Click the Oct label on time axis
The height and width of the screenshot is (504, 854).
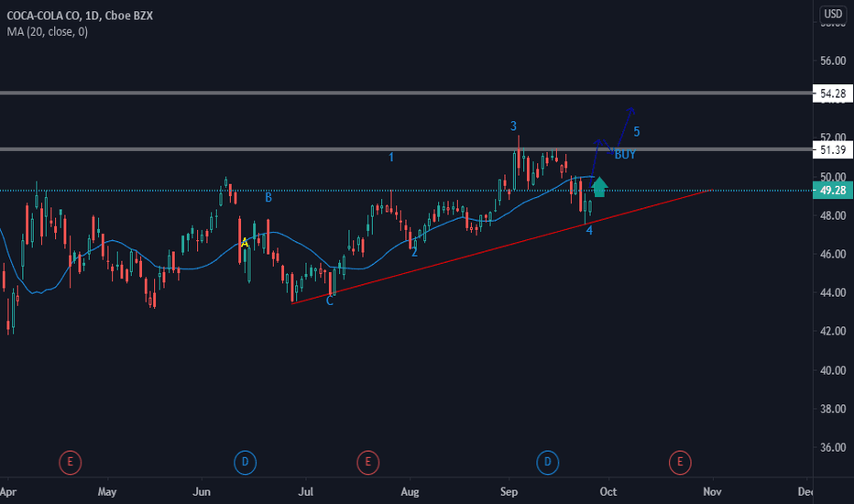pos(608,492)
